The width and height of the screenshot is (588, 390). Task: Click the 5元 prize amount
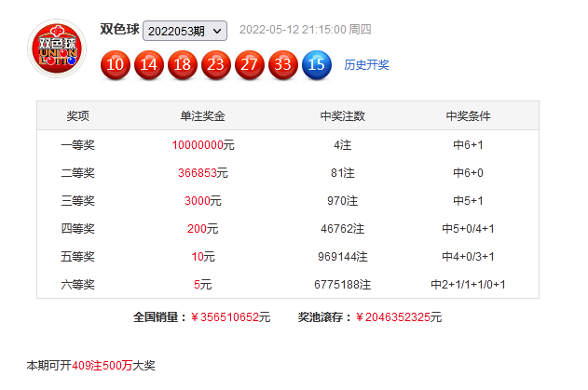click(x=203, y=284)
